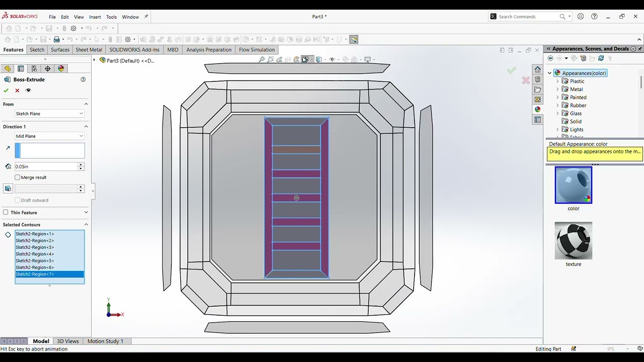
Task: Refresh the Appearances panel
Action: coord(601,58)
